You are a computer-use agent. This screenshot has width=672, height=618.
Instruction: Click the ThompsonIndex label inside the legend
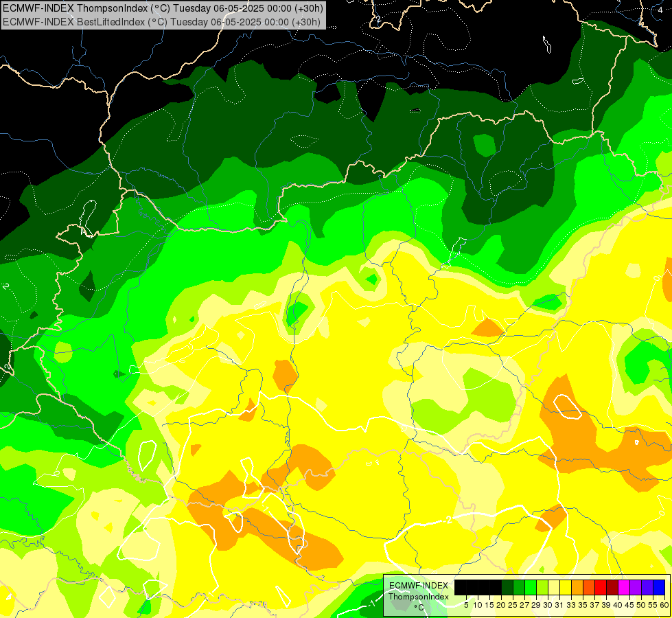pyautogui.click(x=418, y=597)
